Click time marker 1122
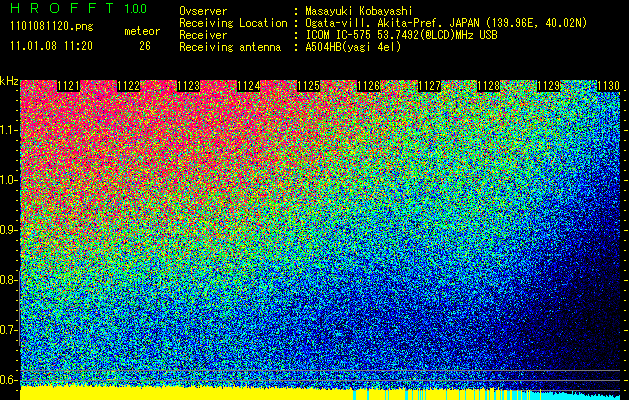 coord(128,86)
